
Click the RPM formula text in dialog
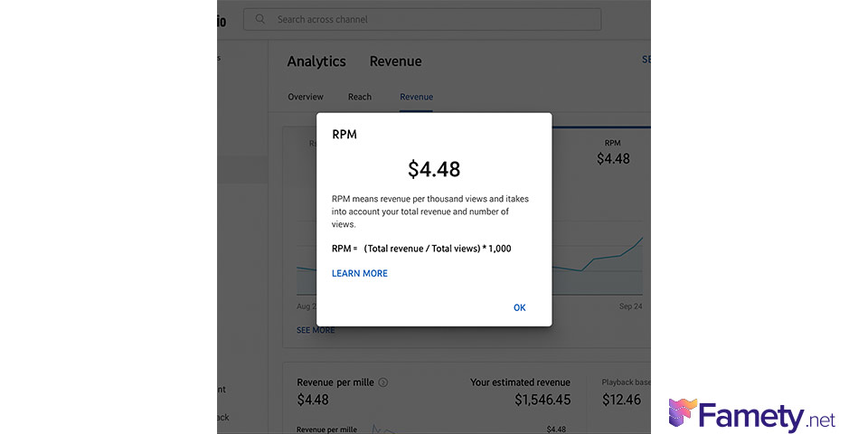tap(421, 248)
